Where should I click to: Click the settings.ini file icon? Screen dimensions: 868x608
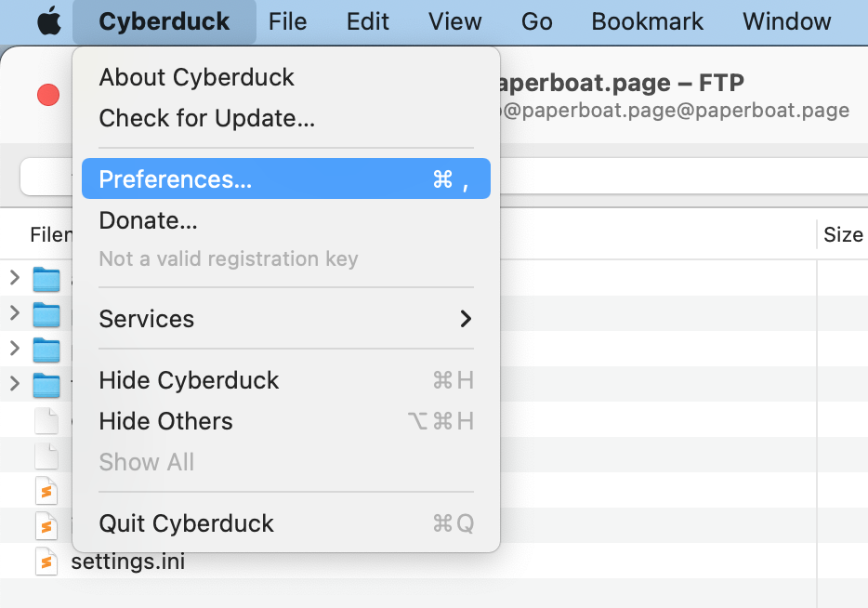(x=46, y=561)
